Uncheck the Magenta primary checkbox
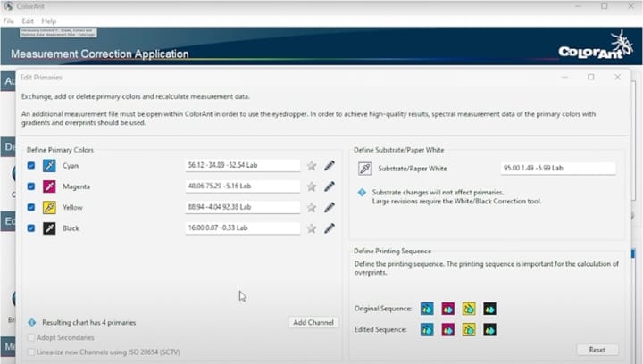643x364 pixels. click(31, 186)
